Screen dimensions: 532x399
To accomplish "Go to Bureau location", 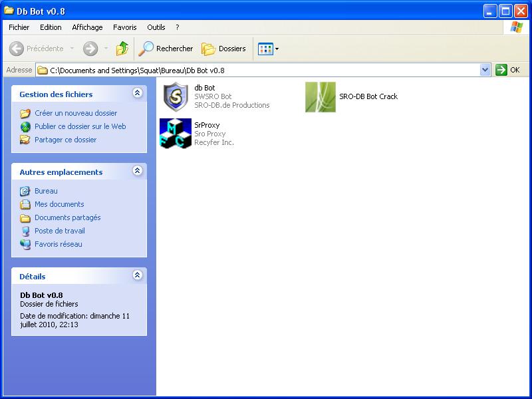I will (x=46, y=191).
